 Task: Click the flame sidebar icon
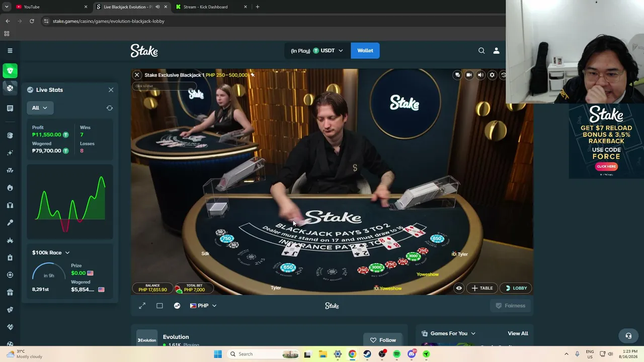10,188
